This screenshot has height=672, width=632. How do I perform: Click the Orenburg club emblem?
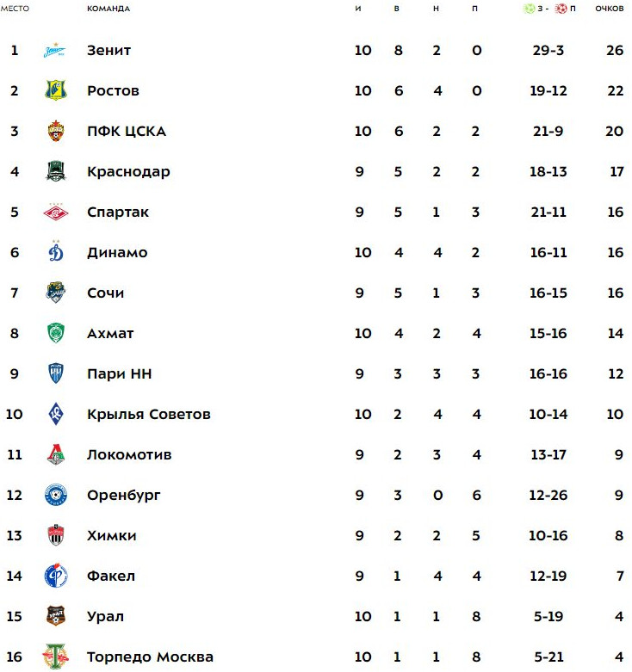coord(55,496)
